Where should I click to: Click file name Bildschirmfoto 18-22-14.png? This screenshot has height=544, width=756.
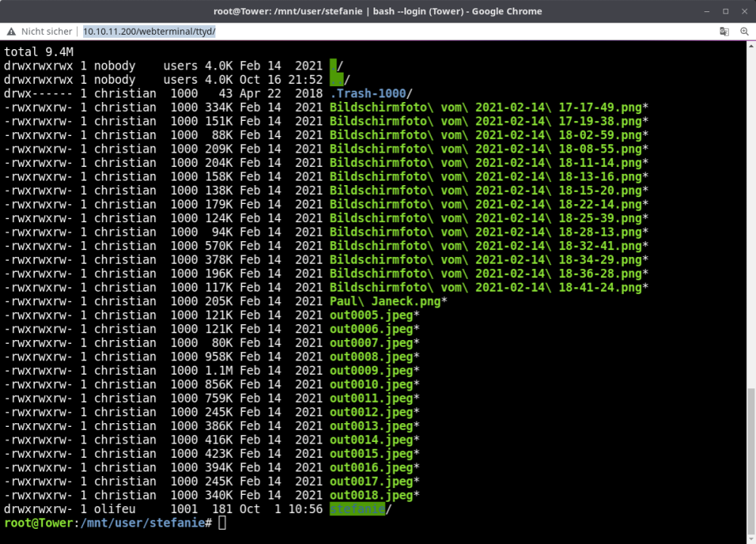point(488,204)
